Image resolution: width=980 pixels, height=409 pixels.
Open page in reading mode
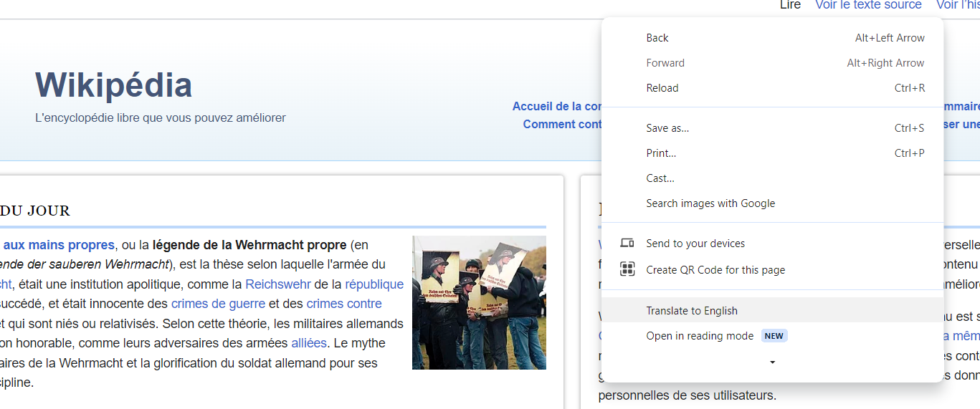700,336
